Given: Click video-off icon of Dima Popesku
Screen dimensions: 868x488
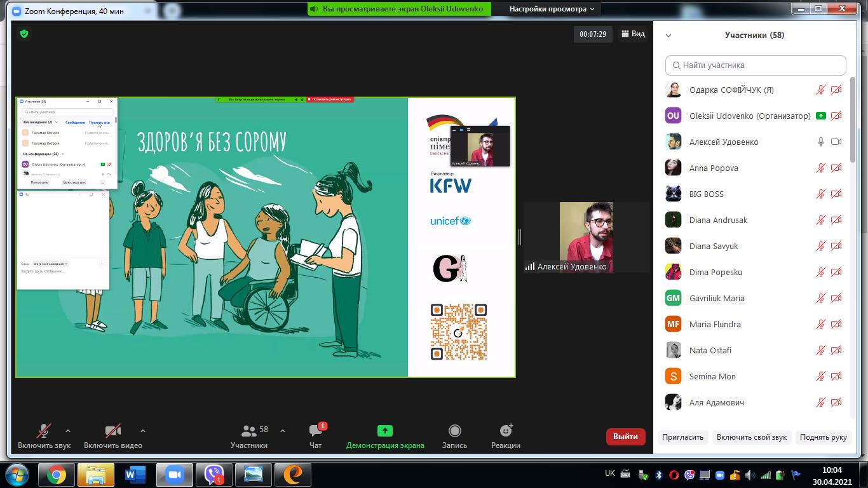Looking at the screenshot, I should tap(836, 272).
